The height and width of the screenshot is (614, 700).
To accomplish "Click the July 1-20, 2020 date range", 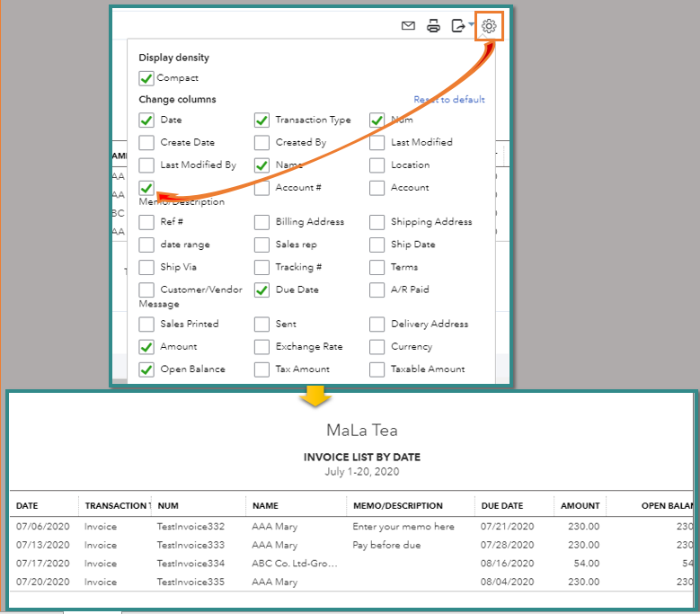I will coord(361,472).
